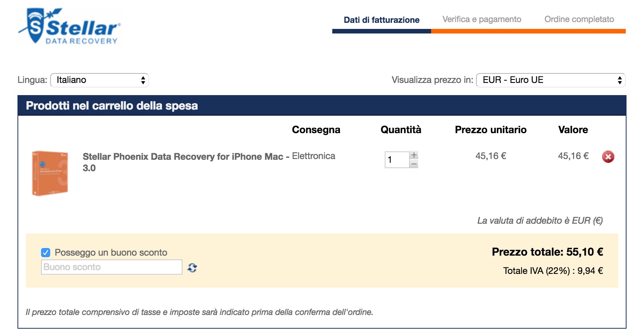This screenshot has width=644, height=334.
Task: Click the Buono sconto input field
Action: click(x=111, y=267)
